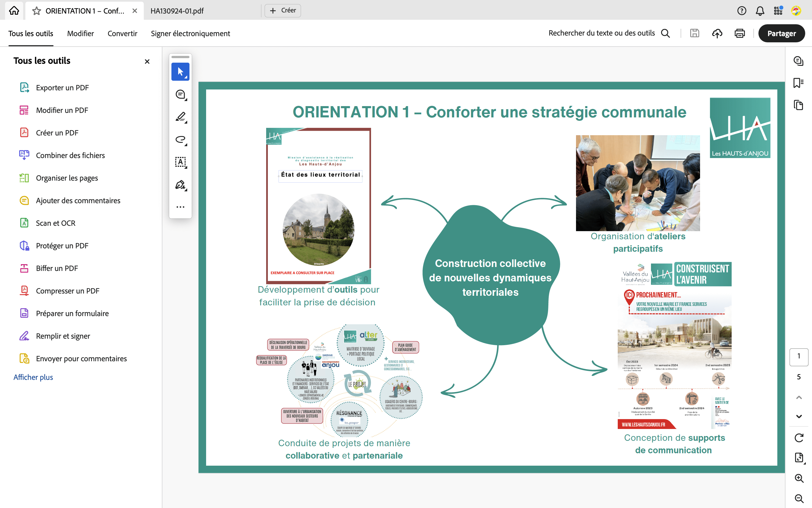Open the page thumbnails panel
The height and width of the screenshot is (508, 812).
[798, 105]
